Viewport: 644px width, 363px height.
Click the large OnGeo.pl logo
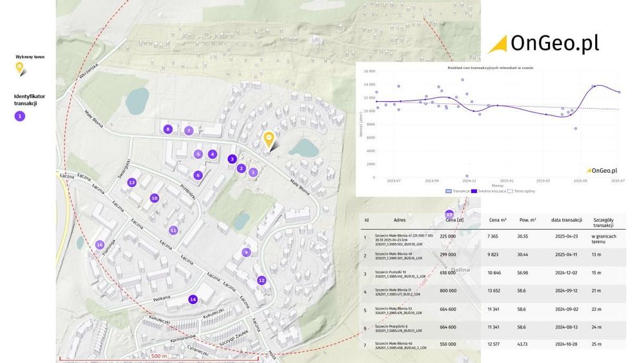pos(544,44)
